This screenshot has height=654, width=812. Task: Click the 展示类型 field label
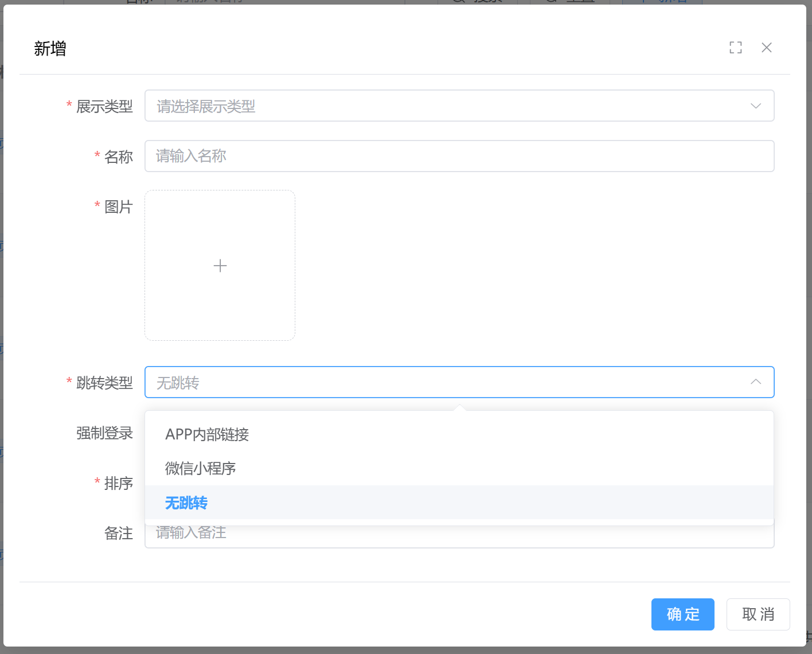pos(104,107)
